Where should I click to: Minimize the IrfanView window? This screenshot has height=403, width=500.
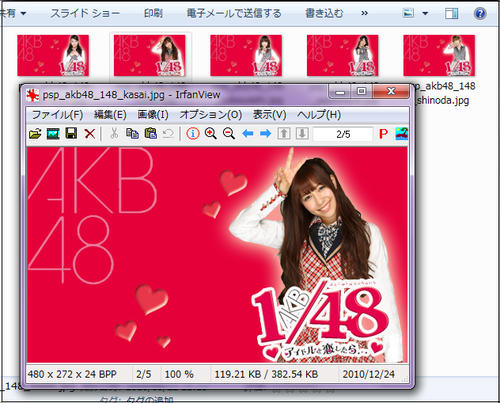tap(340, 91)
